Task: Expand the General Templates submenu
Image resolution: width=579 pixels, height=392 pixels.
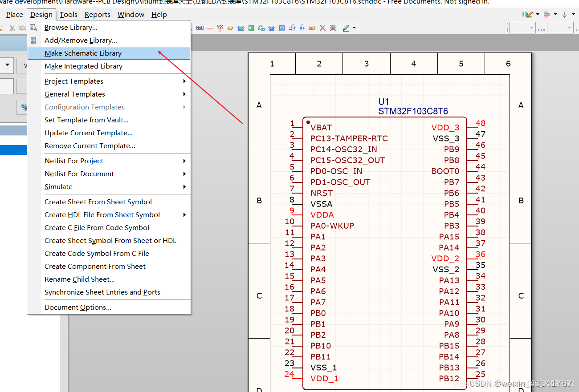Action: point(109,94)
